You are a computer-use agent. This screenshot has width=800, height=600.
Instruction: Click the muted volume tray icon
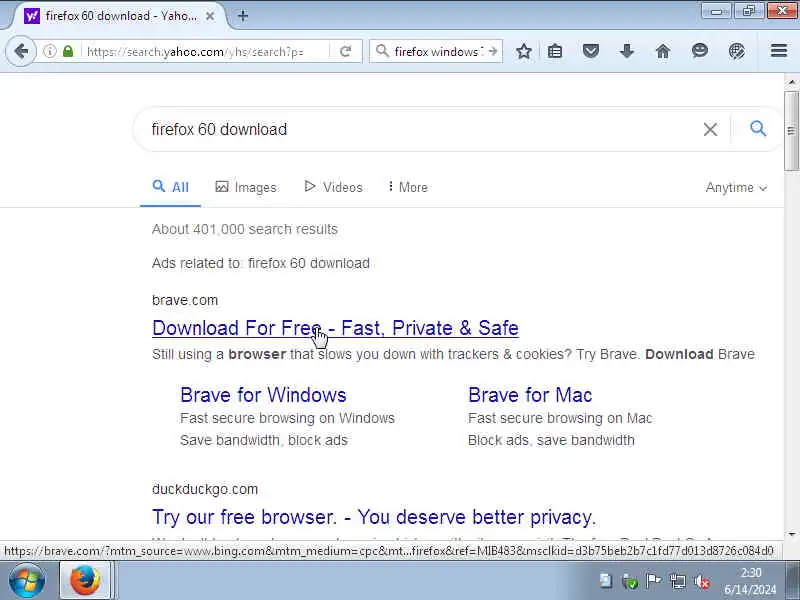(x=702, y=581)
